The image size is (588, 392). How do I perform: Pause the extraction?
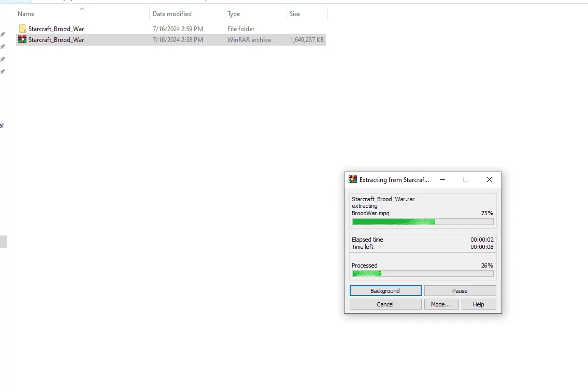[460, 290]
